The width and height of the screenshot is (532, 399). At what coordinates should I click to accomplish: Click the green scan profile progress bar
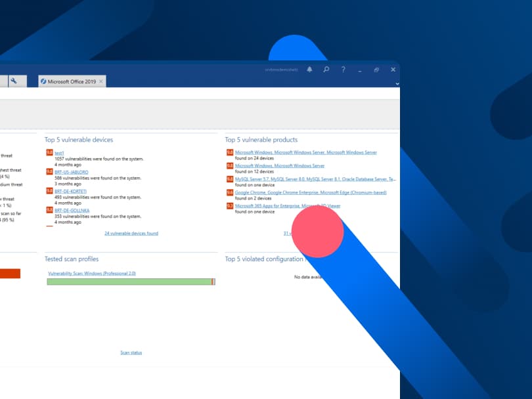click(x=131, y=282)
